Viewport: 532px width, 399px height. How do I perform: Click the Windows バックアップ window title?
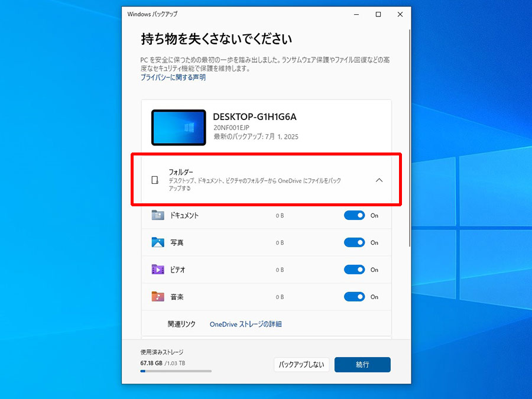pyautogui.click(x=153, y=14)
